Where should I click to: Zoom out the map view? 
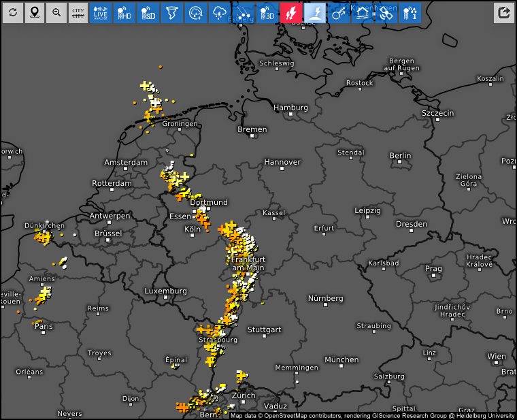coord(56,13)
